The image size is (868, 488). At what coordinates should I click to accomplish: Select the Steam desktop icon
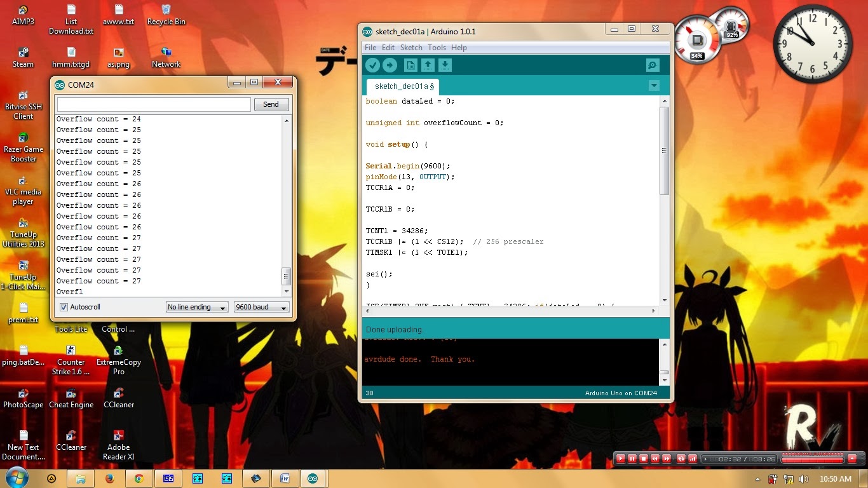click(23, 58)
